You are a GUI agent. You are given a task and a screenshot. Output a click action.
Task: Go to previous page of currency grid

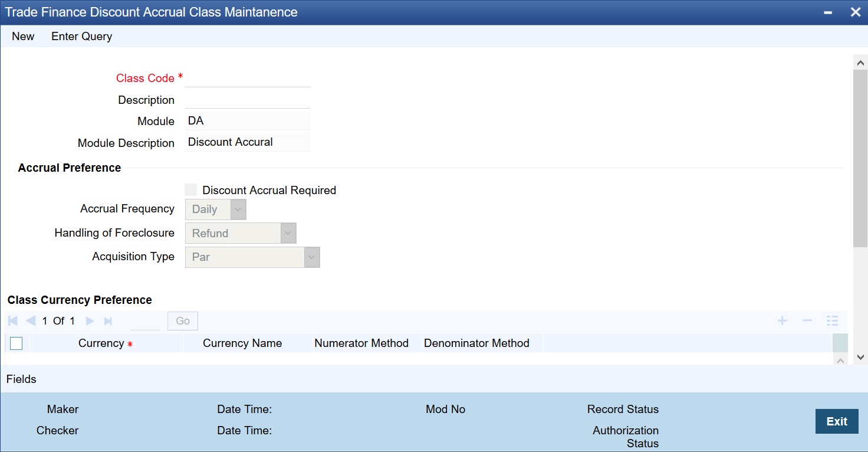tap(31, 321)
